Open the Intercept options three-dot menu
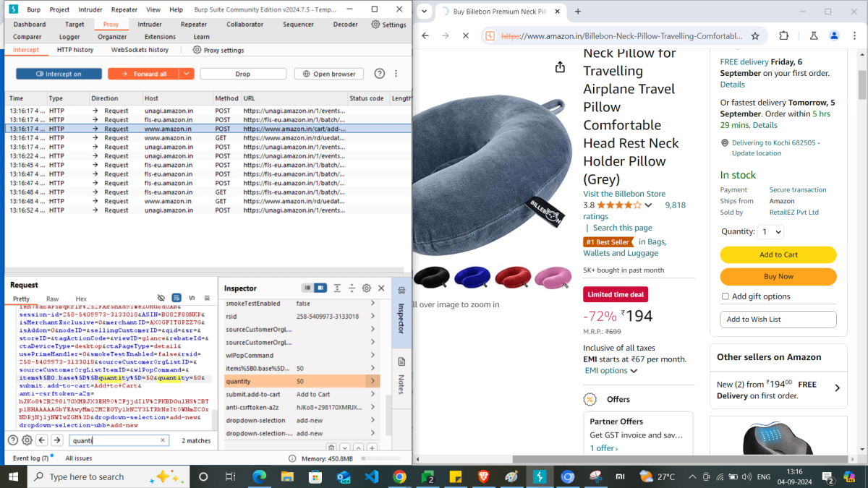The image size is (868, 488). tap(396, 74)
